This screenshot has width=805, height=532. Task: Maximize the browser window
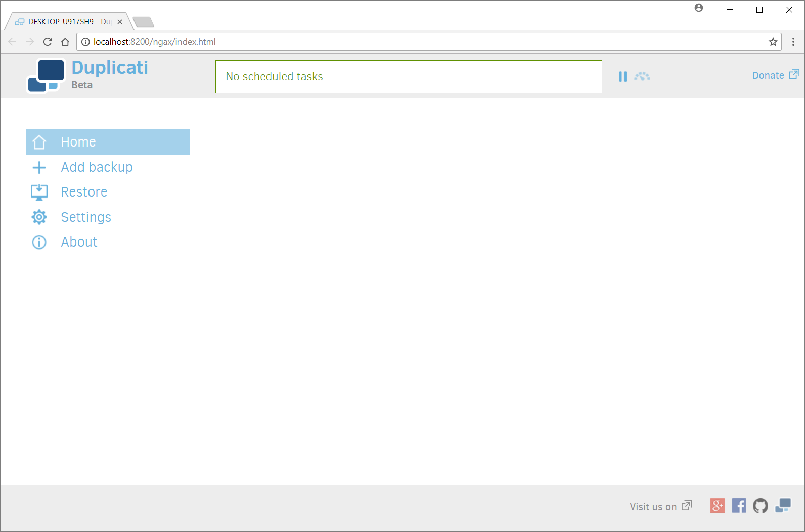759,10
